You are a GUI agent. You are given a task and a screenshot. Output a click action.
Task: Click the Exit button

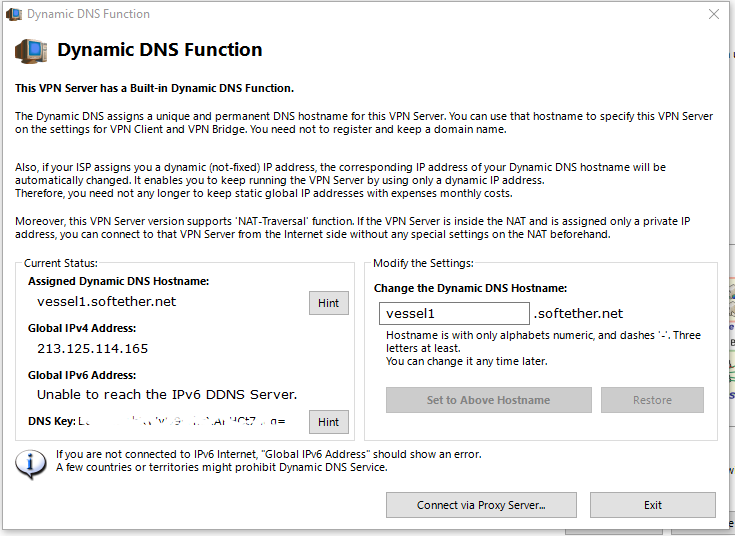(x=652, y=505)
